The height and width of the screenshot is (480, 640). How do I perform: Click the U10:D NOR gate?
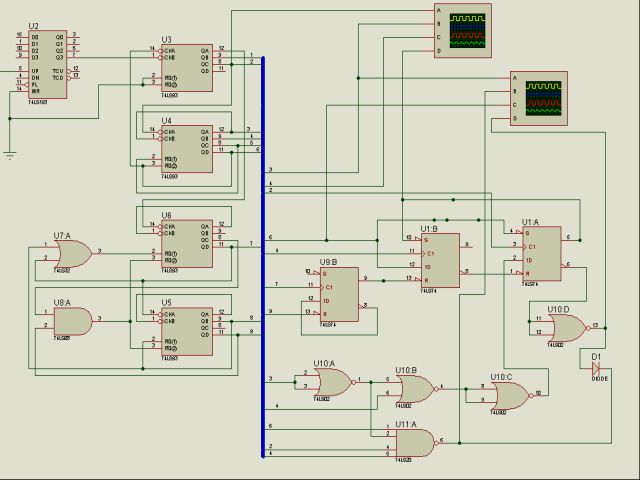[563, 327]
